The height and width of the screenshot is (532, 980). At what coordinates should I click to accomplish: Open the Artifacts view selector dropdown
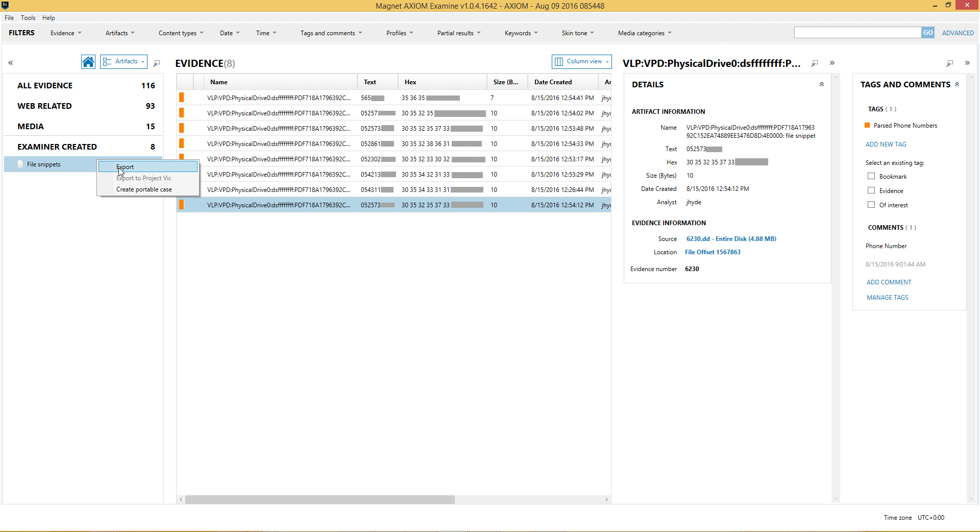(124, 61)
